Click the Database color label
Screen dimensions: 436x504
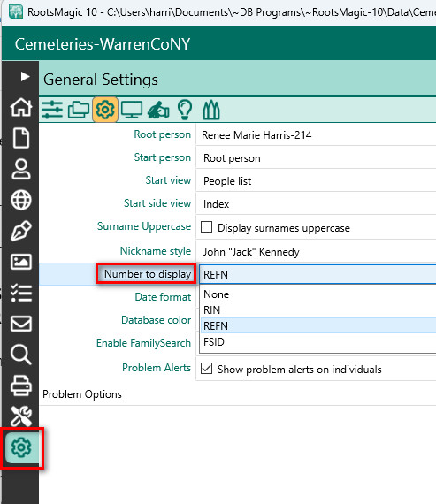pos(156,320)
